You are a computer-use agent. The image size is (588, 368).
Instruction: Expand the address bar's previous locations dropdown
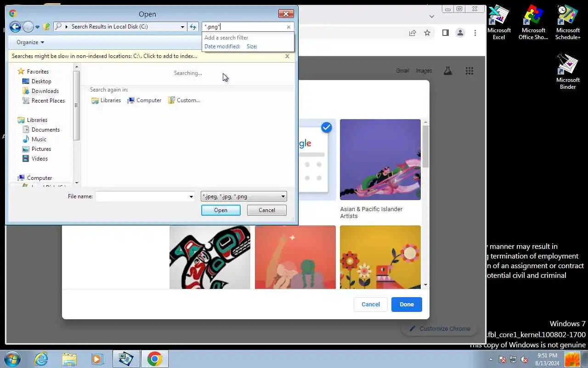point(182,27)
